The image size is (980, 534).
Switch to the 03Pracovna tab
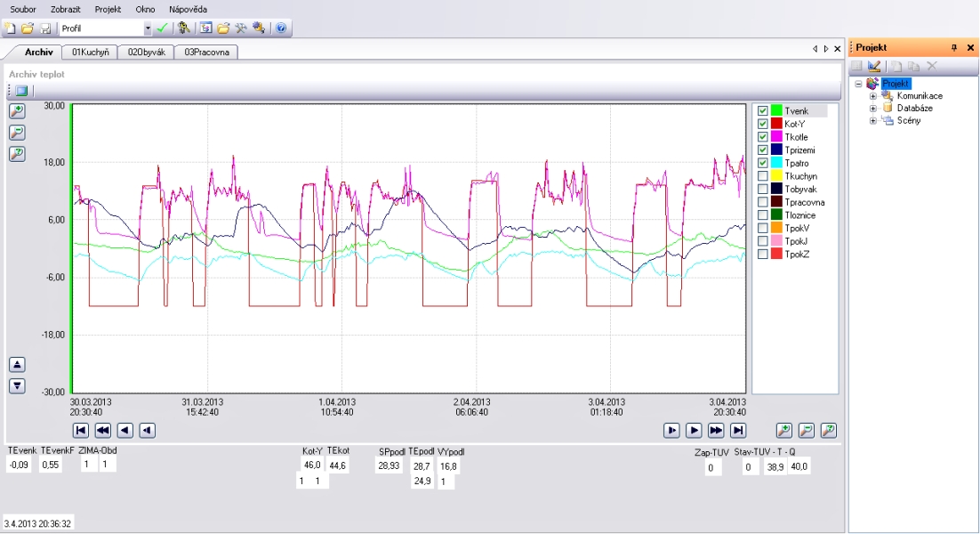206,52
